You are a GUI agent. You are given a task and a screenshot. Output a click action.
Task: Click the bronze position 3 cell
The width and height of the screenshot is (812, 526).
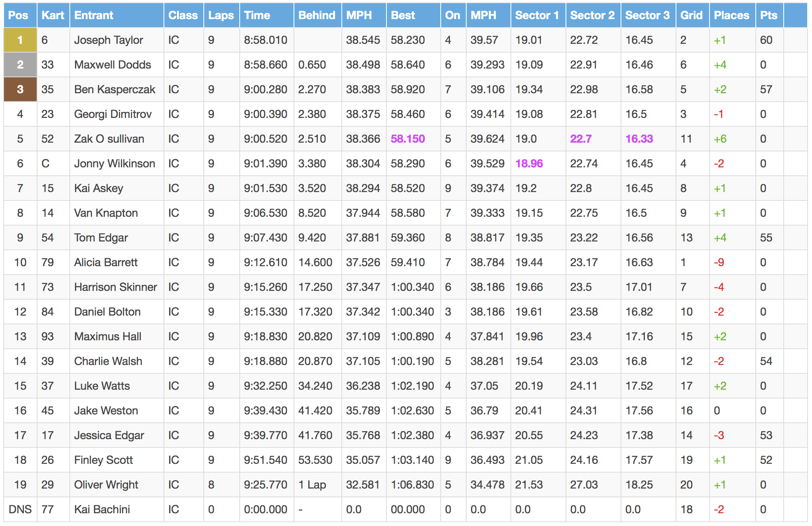(20, 89)
